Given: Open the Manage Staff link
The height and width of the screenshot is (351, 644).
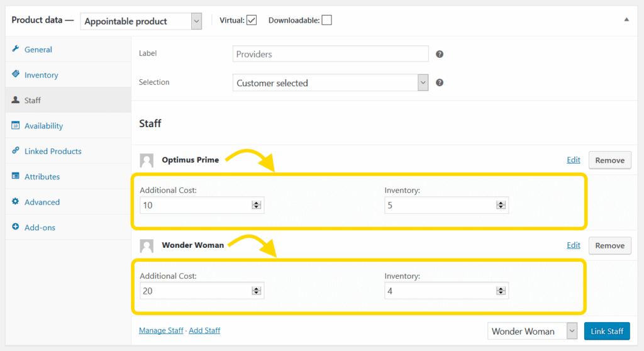Looking at the screenshot, I should pyautogui.click(x=161, y=330).
